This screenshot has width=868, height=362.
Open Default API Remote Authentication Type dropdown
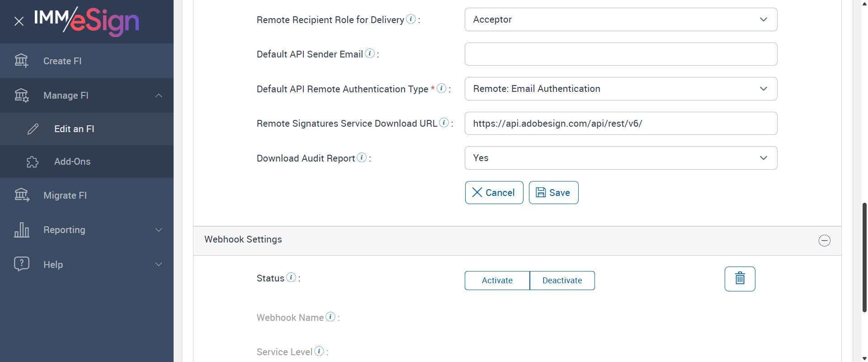(621, 89)
